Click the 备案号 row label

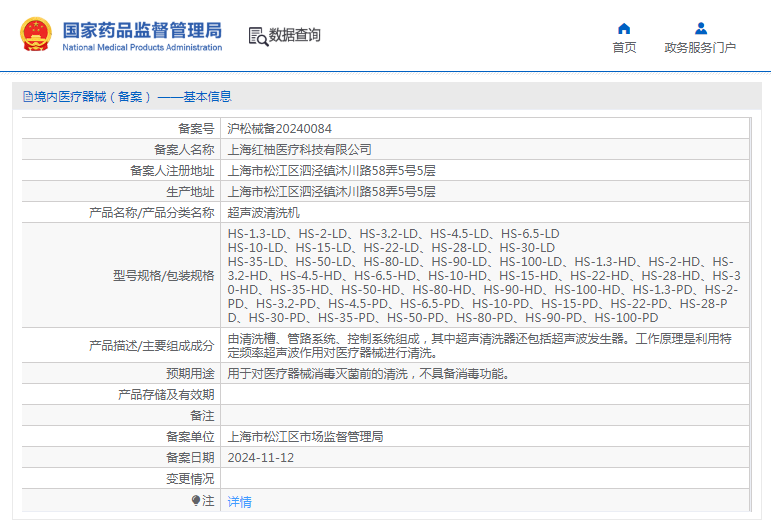[196, 129]
